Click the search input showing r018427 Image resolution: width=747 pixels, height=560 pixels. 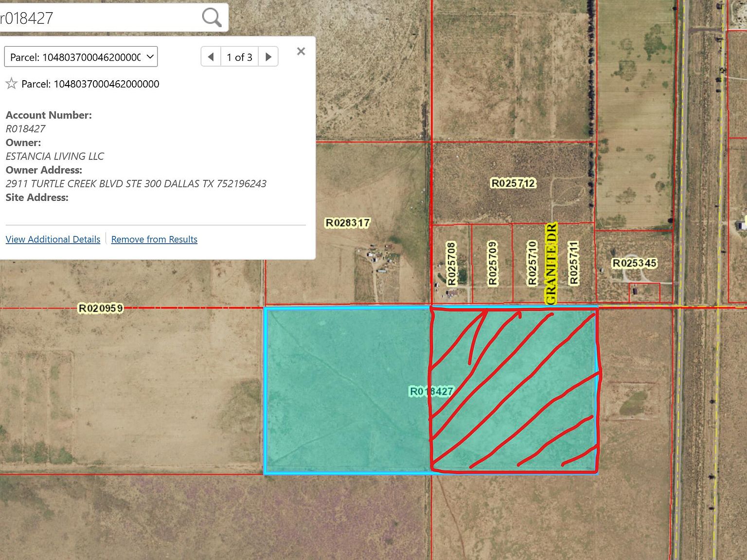97,17
